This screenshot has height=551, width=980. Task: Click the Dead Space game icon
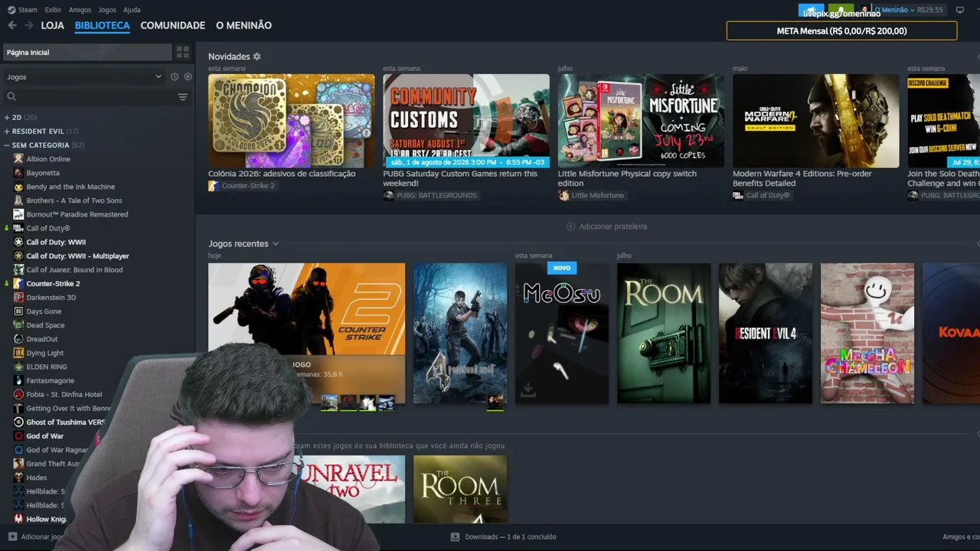19,325
